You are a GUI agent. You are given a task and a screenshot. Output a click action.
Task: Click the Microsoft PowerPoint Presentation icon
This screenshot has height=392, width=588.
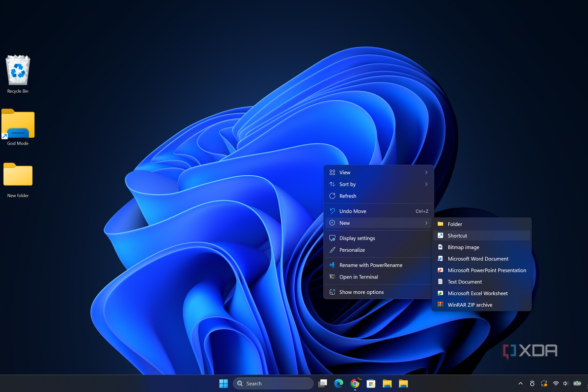click(x=440, y=271)
